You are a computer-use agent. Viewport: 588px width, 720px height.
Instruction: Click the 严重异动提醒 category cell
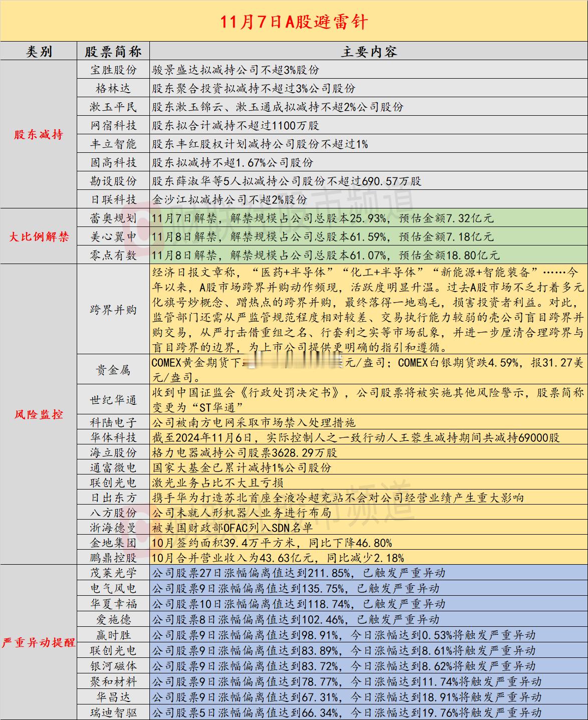click(39, 642)
